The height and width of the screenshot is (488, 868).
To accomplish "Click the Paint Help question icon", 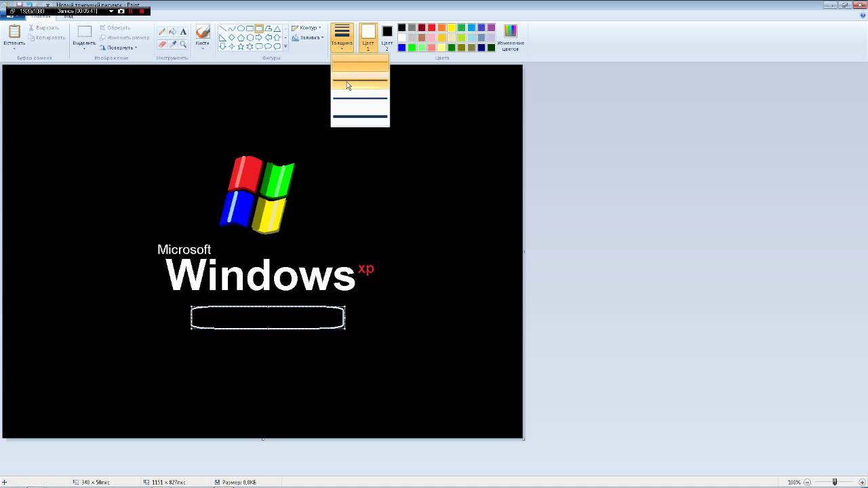I will coord(863,15).
